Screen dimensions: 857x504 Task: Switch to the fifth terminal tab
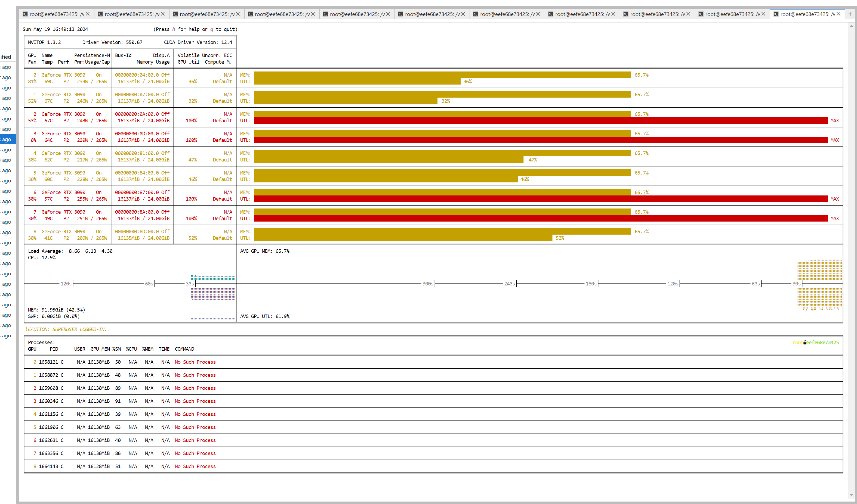pos(357,14)
